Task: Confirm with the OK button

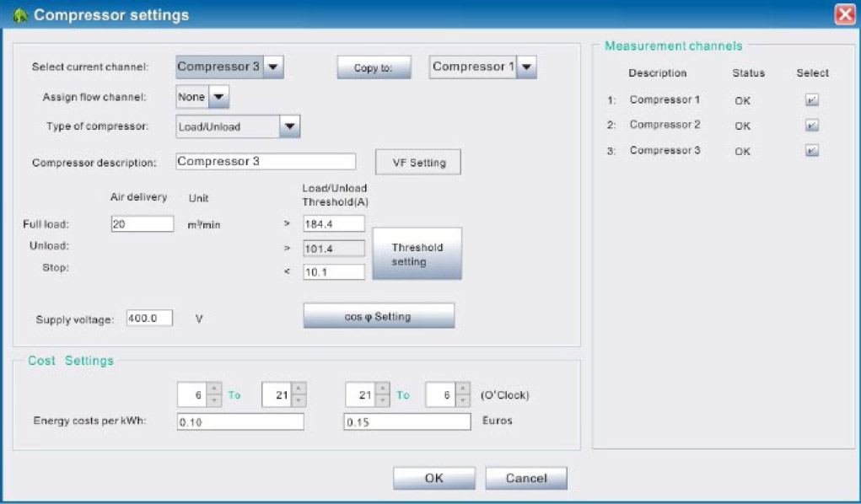Action: (433, 478)
